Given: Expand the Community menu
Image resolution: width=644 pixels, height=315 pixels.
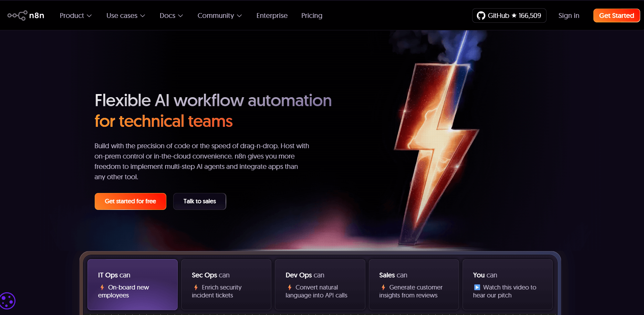Looking at the screenshot, I should click(219, 16).
